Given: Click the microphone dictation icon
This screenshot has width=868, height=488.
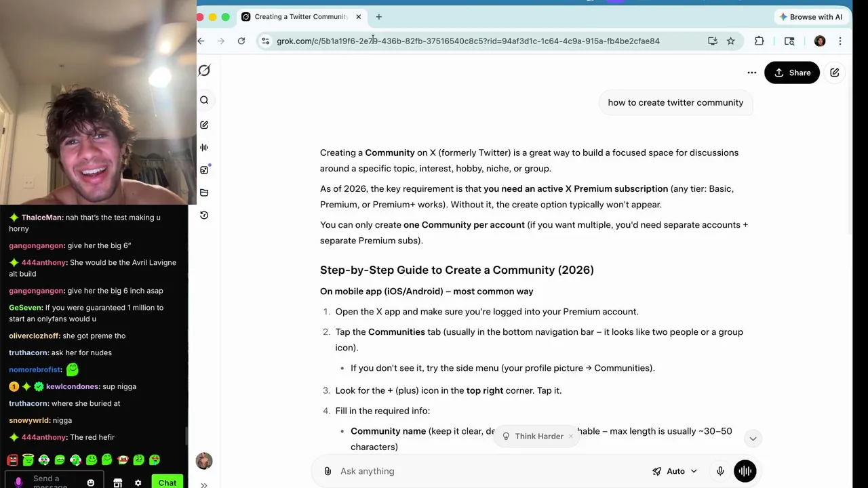Looking at the screenshot, I should (720, 471).
